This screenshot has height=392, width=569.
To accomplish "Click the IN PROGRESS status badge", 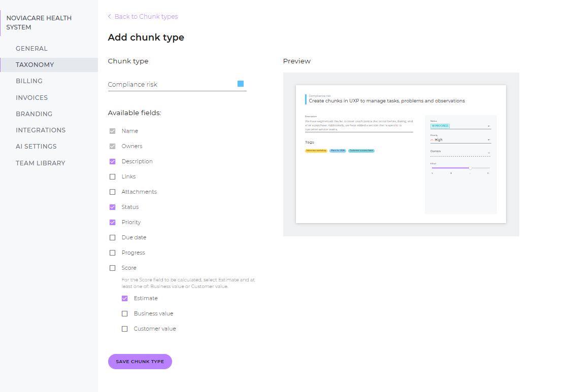I will click(x=440, y=126).
